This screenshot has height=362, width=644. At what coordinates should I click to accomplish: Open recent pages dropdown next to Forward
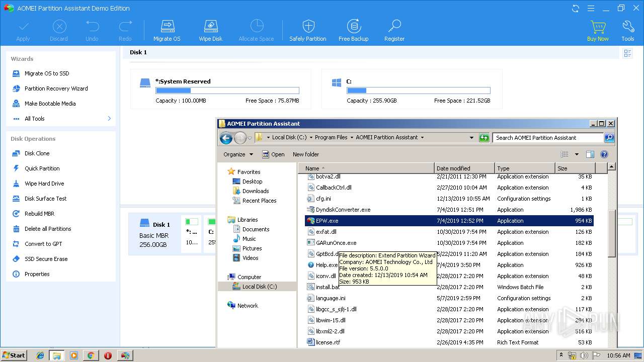point(250,138)
